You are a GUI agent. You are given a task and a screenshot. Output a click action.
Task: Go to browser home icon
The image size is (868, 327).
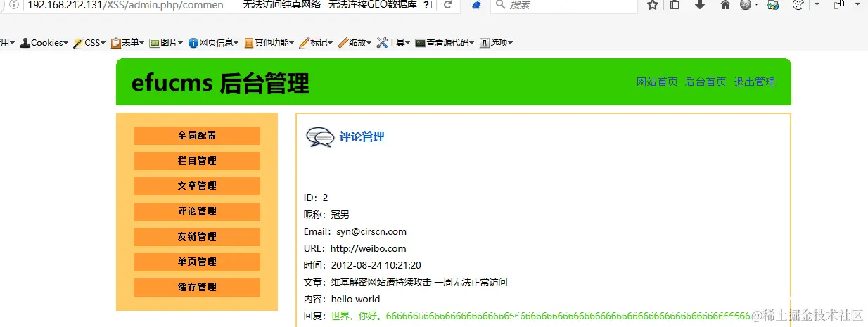coord(725,5)
